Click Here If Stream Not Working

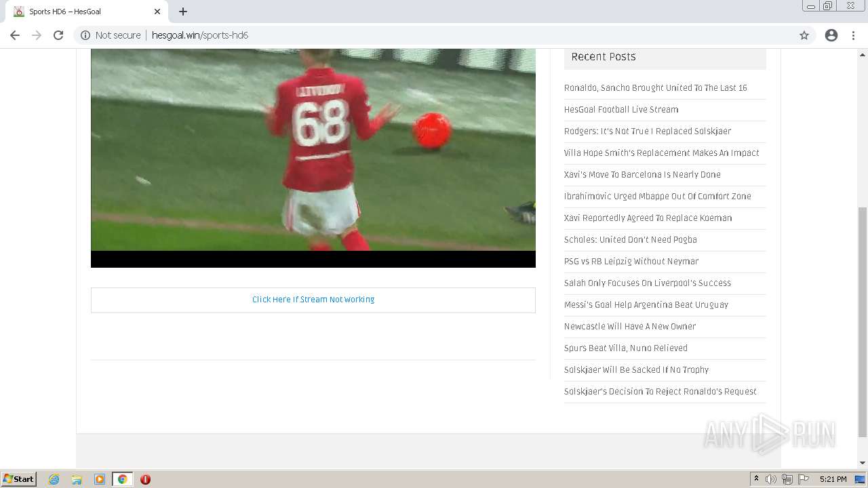click(x=313, y=300)
